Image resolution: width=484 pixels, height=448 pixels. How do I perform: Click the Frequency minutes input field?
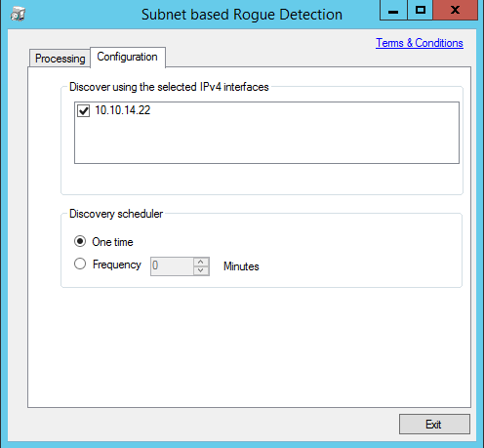172,266
